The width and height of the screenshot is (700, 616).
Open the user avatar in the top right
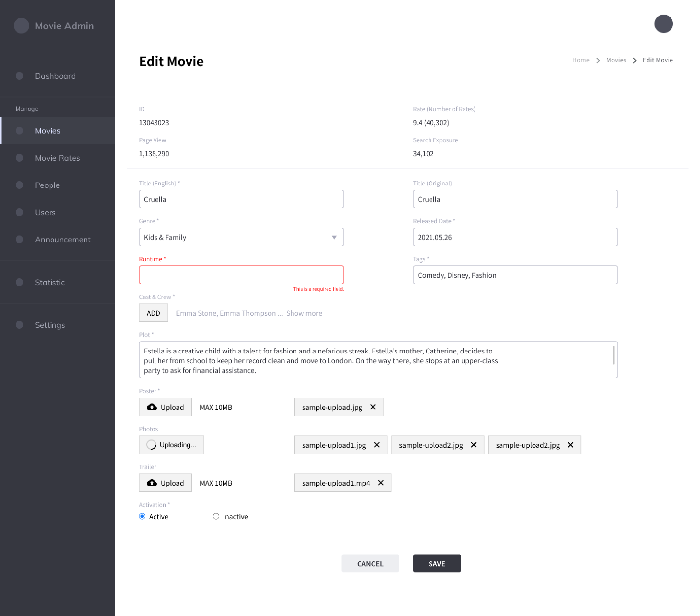tap(663, 24)
